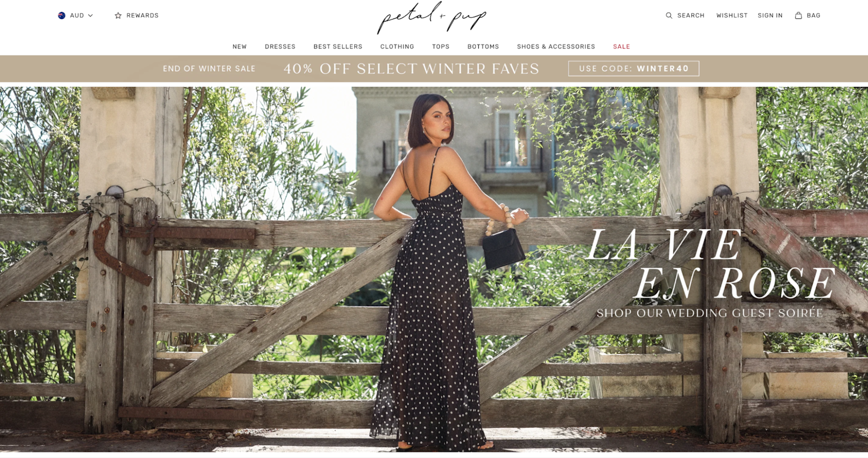Select Best Sellers in navigation

click(338, 46)
